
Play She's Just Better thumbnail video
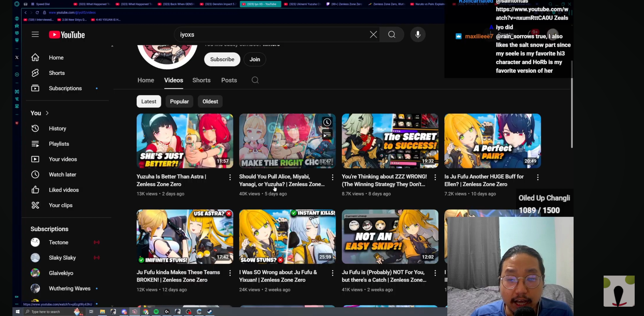(x=185, y=141)
